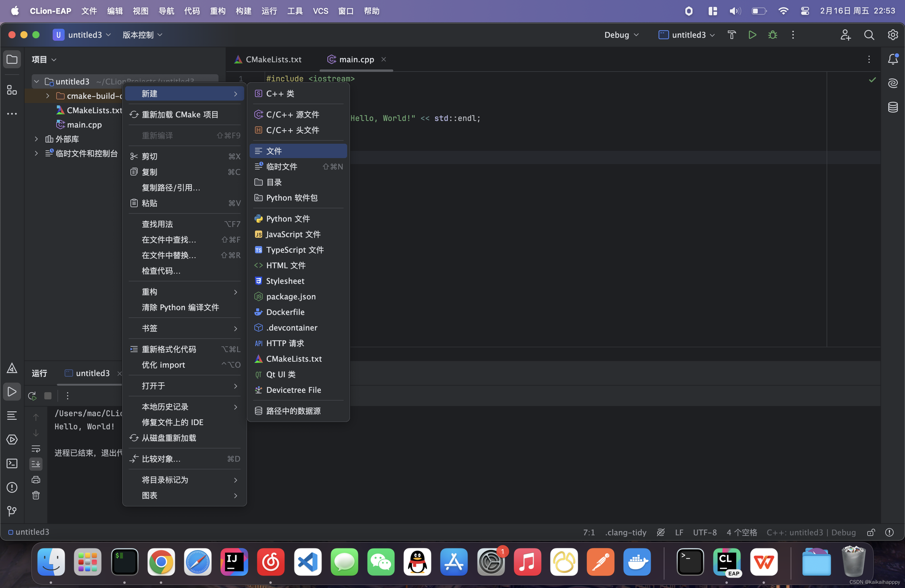
Task: Select 目录 in the New submenu
Action: pyautogui.click(x=274, y=182)
